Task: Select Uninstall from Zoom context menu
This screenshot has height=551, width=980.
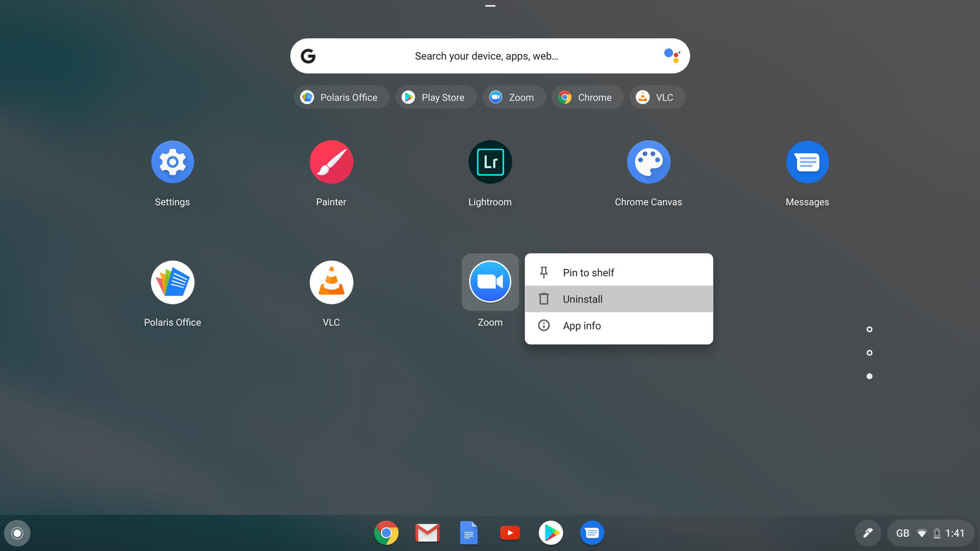Action: 581,298
